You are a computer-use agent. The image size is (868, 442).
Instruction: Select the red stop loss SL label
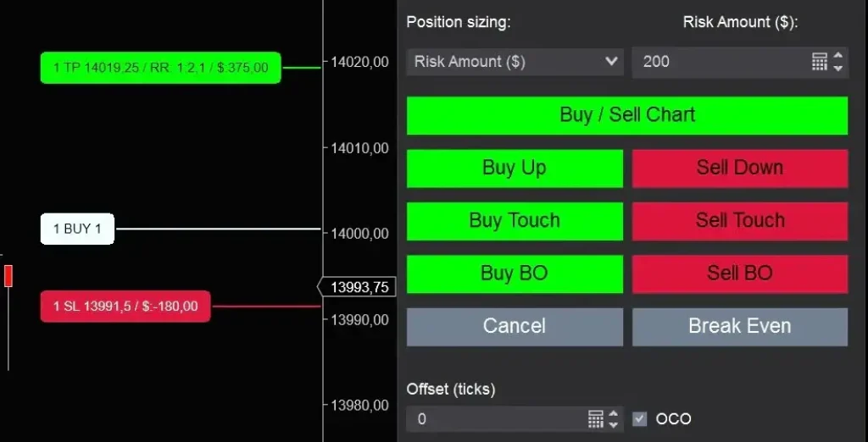tap(125, 307)
